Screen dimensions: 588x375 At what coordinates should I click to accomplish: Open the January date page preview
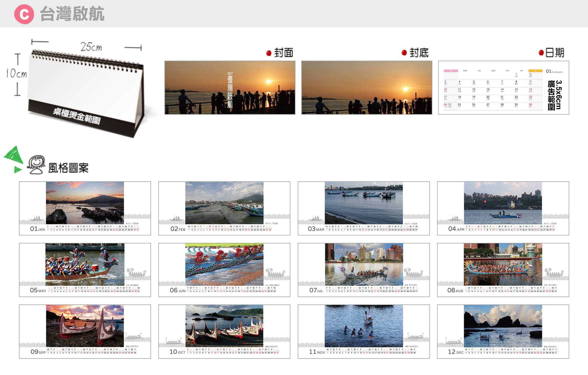504,88
